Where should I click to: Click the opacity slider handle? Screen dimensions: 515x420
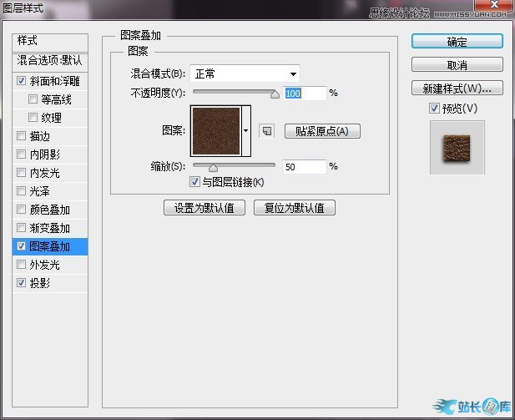click(x=275, y=95)
